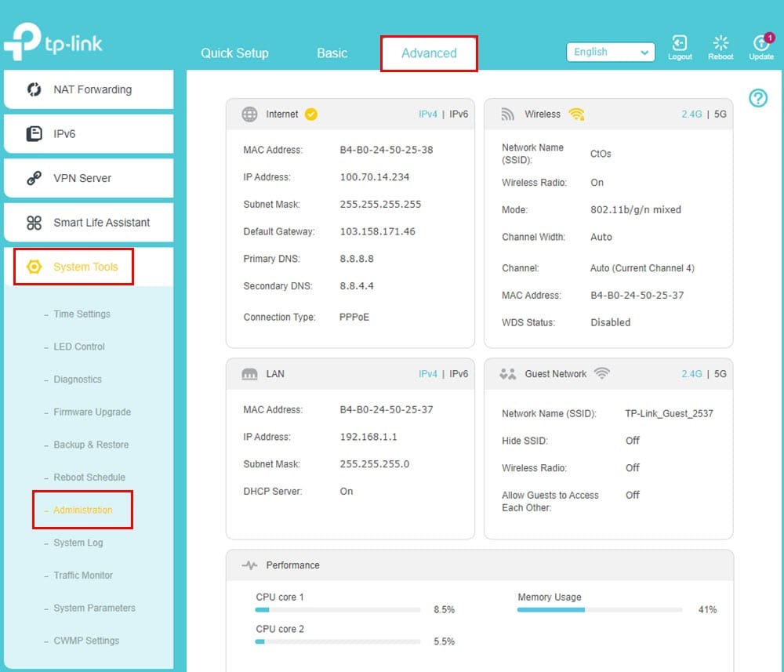Image resolution: width=784 pixels, height=672 pixels.
Task: Switch Internet panel to IPv6
Action: click(459, 114)
